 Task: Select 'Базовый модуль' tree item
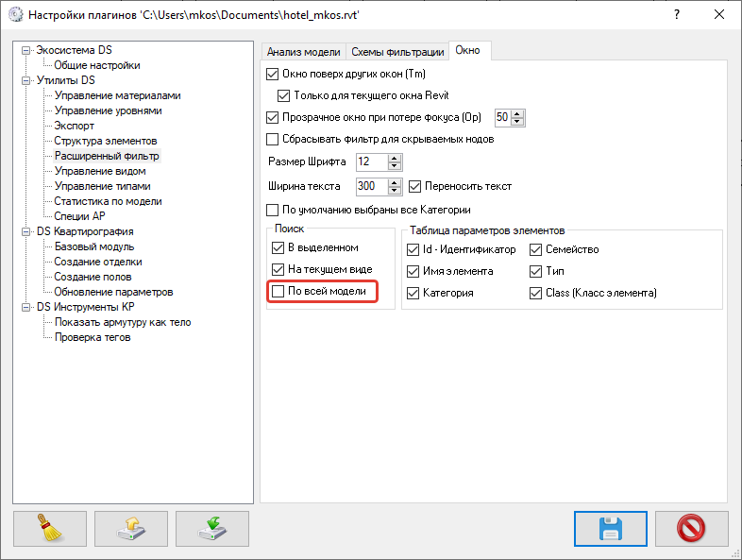pyautogui.click(x=94, y=246)
